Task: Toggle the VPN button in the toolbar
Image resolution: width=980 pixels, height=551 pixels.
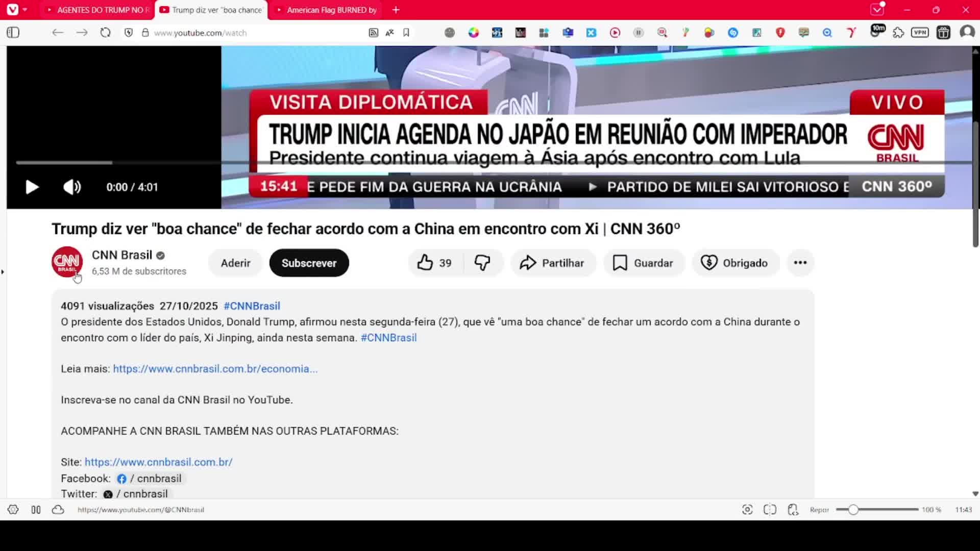Action: click(x=920, y=33)
